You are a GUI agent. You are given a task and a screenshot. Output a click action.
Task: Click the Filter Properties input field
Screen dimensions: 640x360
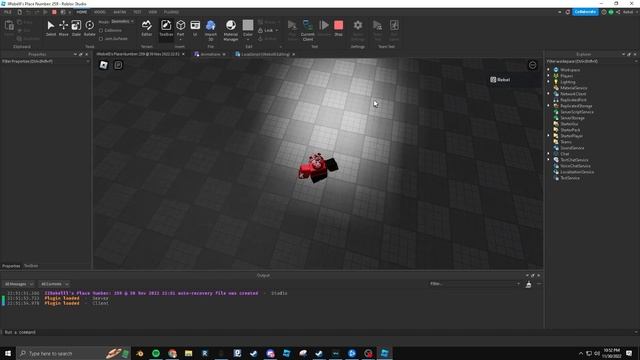click(45, 61)
